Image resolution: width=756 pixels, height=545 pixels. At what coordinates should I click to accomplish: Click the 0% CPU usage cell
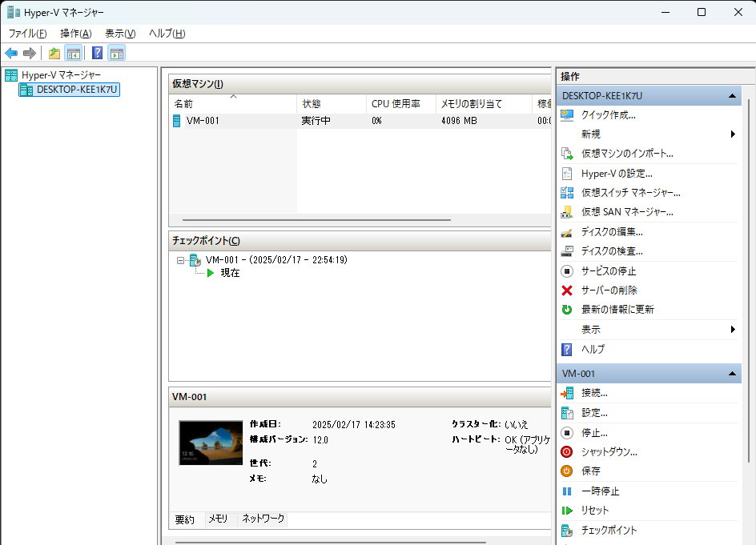(x=376, y=121)
